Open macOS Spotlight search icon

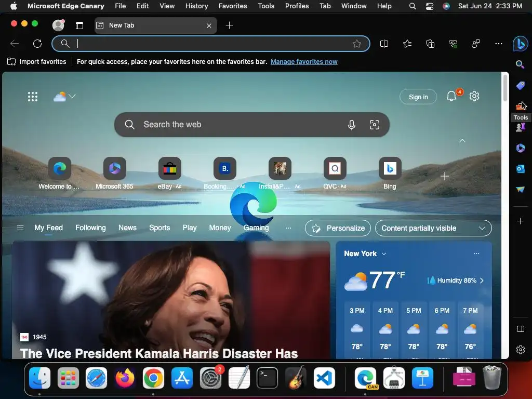tap(412, 6)
